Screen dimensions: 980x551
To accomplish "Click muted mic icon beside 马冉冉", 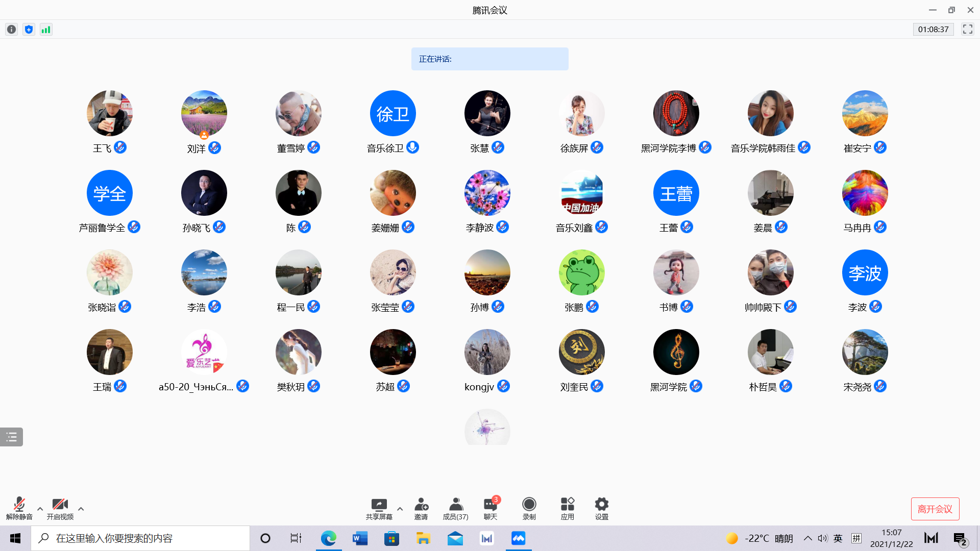I will (x=880, y=227).
